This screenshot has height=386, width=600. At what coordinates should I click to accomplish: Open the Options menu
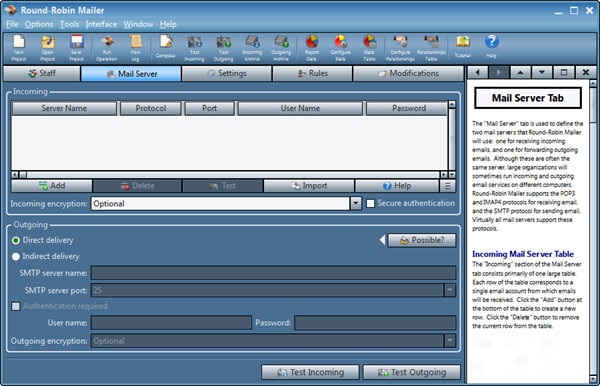(39, 24)
